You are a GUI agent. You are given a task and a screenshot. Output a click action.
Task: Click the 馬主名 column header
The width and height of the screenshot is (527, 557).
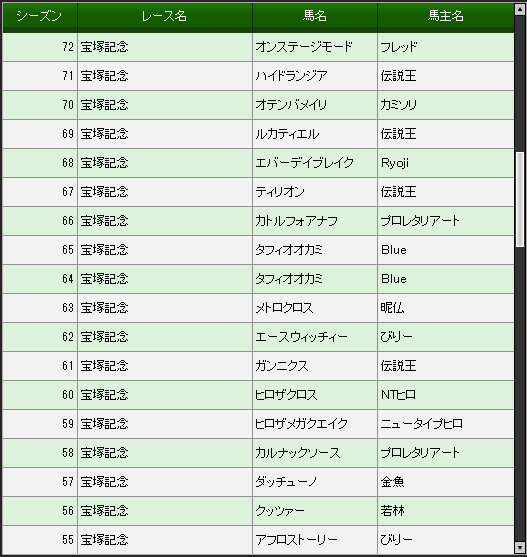coord(446,16)
